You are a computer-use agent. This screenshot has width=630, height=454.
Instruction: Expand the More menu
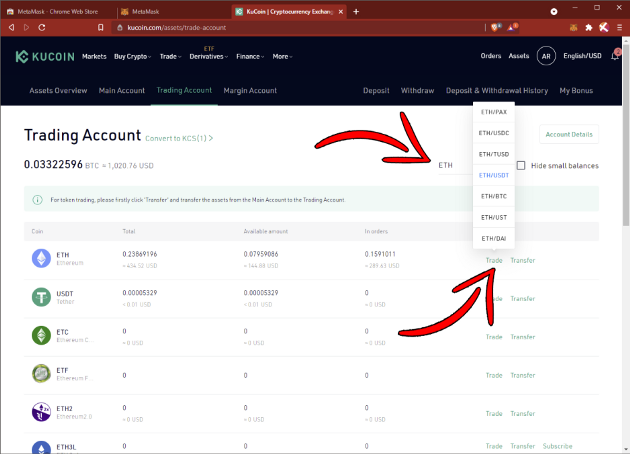[x=282, y=57]
